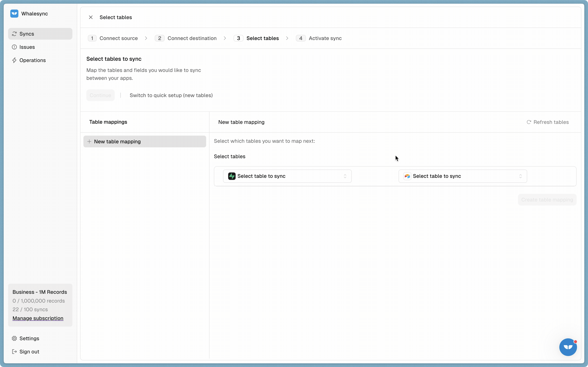Close the Select tables wizard
Screen dimensions: 588x367
click(91, 17)
